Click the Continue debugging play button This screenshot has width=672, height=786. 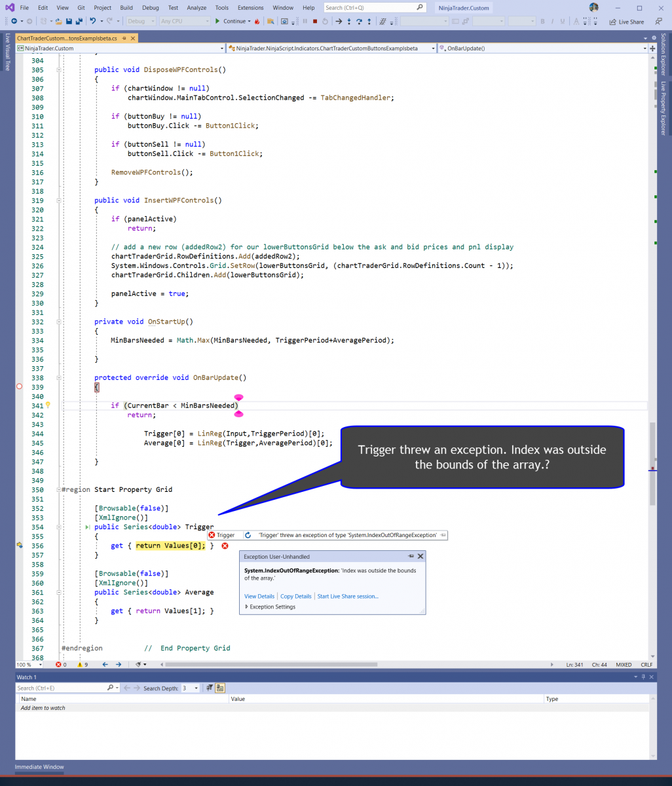pyautogui.click(x=217, y=21)
